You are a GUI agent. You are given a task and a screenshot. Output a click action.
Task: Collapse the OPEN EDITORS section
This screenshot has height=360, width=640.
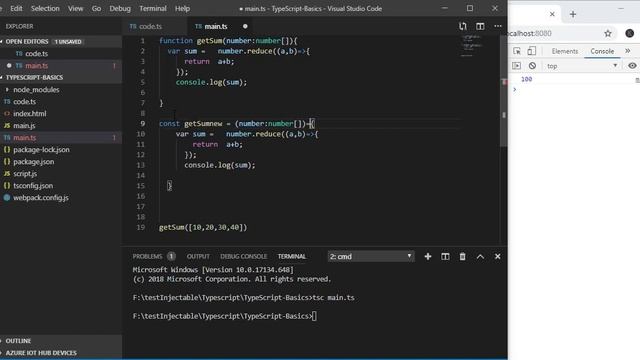(27, 42)
